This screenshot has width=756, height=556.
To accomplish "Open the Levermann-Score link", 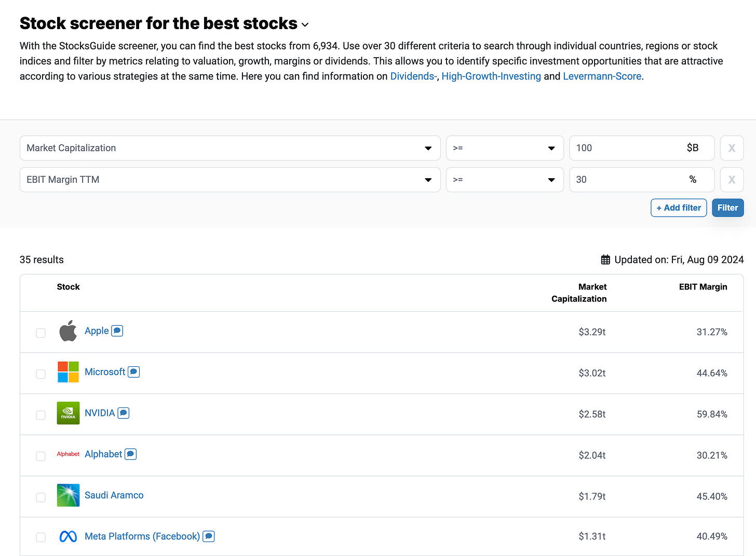I will (x=602, y=76).
